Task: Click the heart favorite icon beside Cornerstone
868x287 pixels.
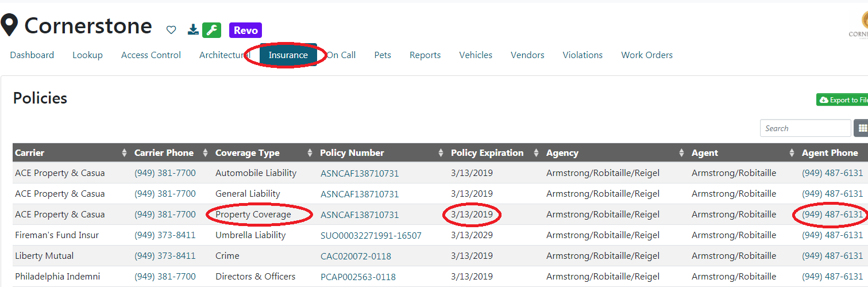Action: [171, 30]
